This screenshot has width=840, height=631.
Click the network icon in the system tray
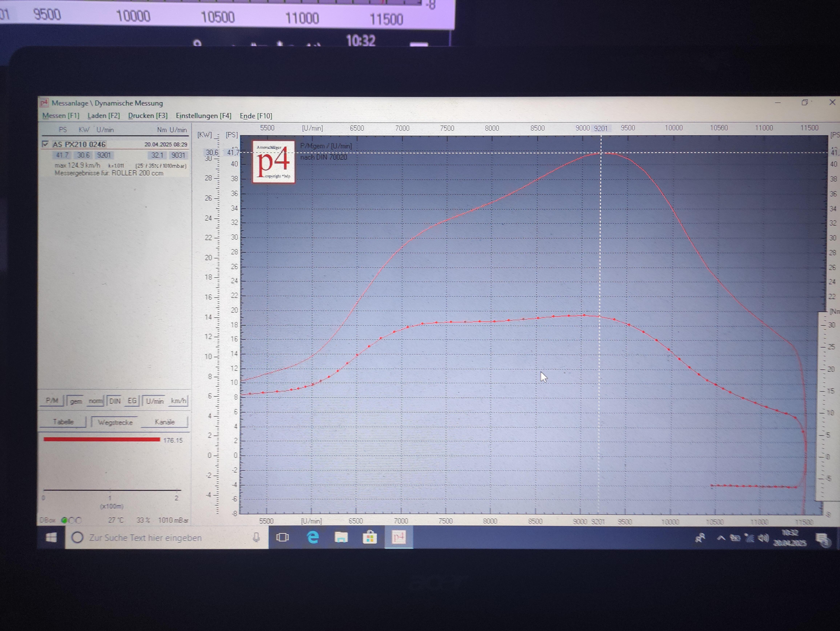click(x=749, y=538)
